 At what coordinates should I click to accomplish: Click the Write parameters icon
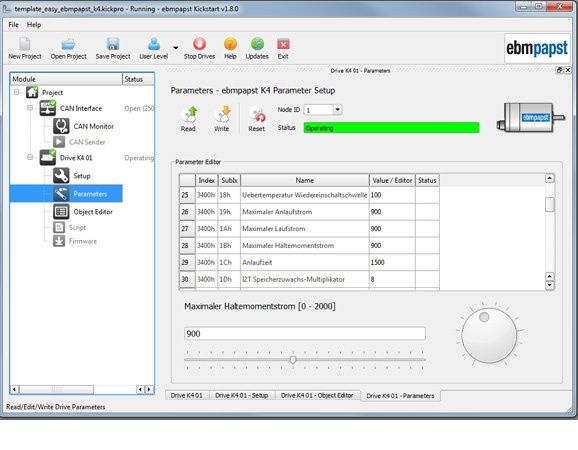tap(222, 114)
